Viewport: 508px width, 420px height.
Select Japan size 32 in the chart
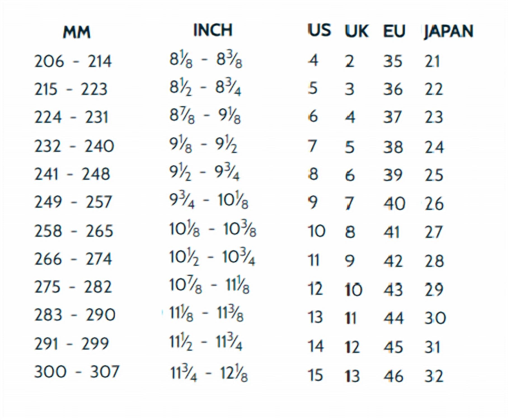(434, 376)
